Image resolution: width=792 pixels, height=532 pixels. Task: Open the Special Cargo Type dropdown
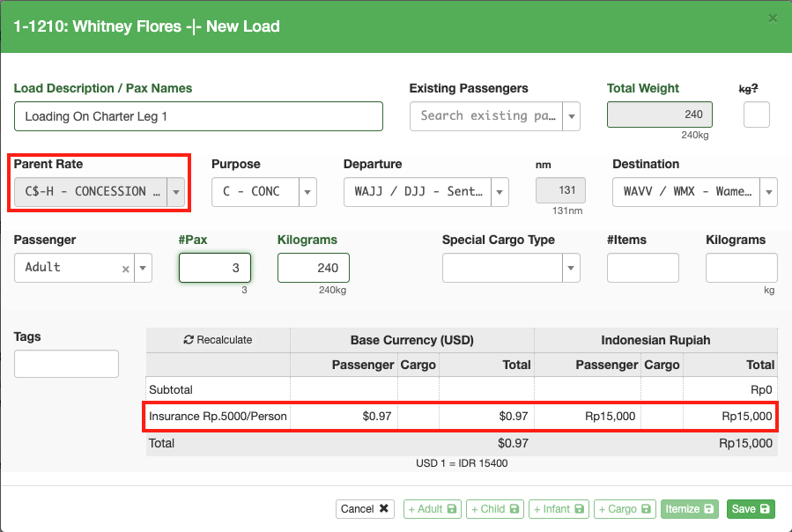tap(571, 268)
